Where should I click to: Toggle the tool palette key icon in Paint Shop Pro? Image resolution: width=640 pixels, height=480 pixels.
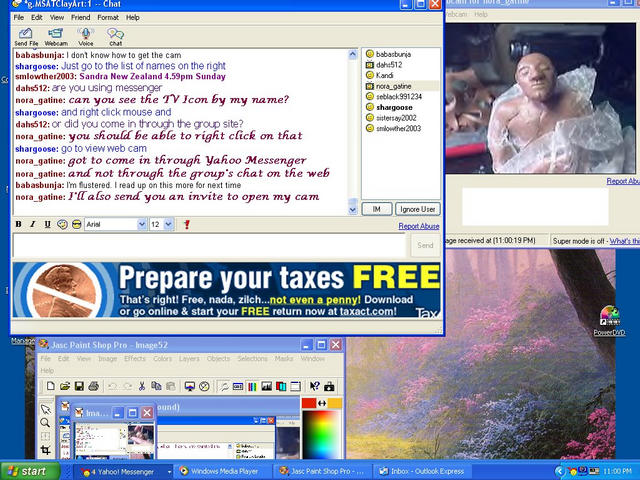coord(223,386)
